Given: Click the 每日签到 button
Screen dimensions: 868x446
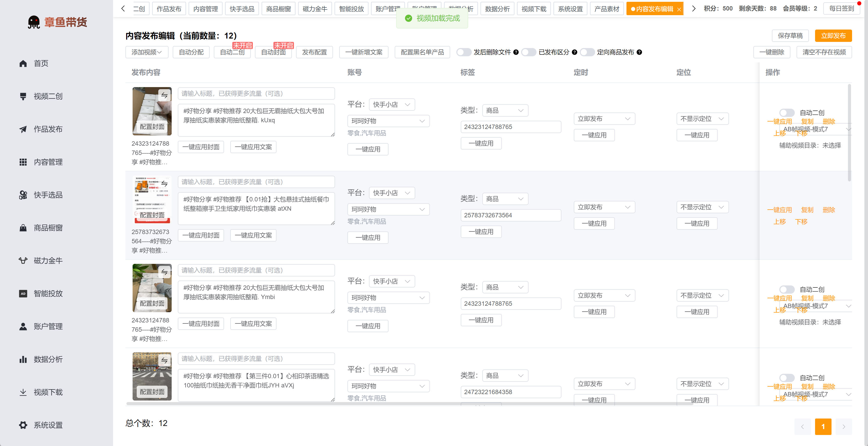Looking at the screenshot, I should pyautogui.click(x=841, y=8).
